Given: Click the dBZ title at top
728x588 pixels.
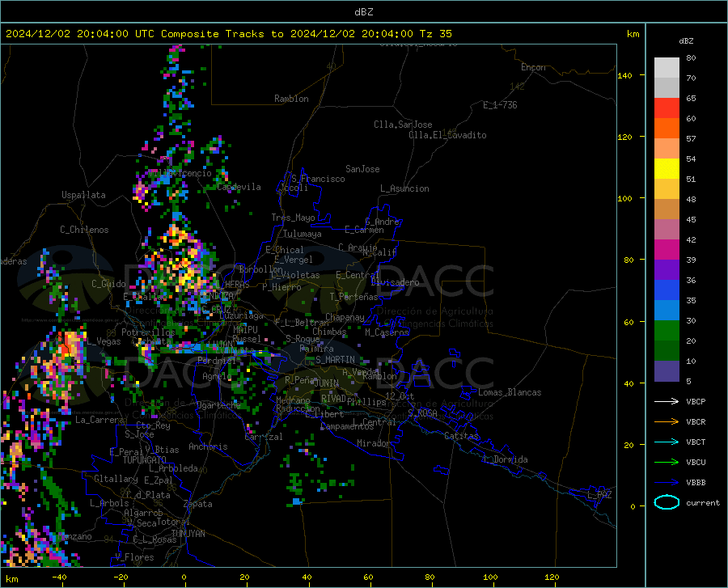Looking at the screenshot, I should pyautogui.click(x=363, y=12).
